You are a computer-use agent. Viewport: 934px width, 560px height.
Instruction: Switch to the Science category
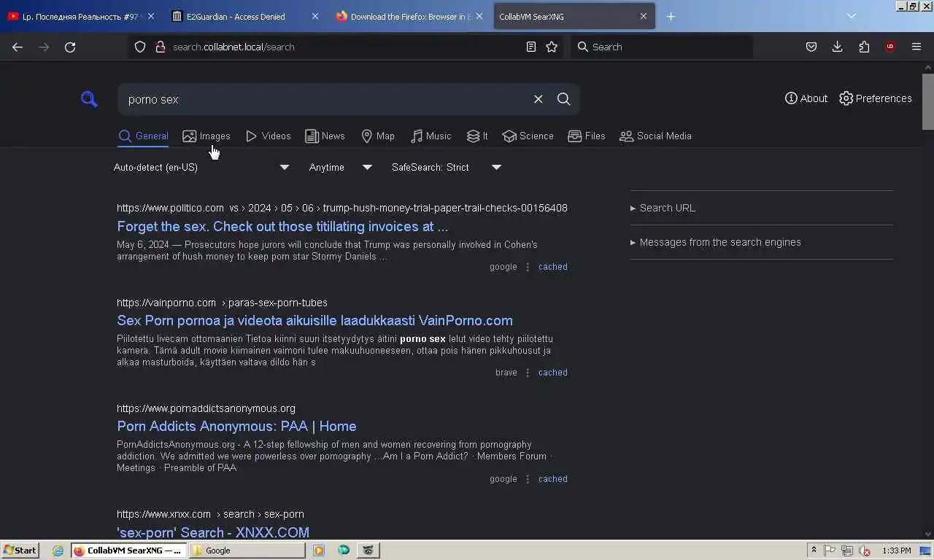tap(528, 136)
